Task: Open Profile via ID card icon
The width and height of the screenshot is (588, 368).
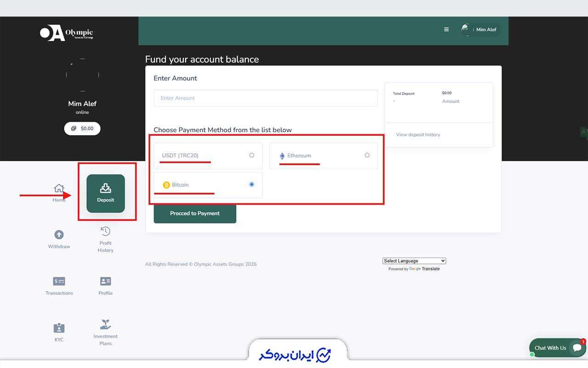Action: pos(106,281)
